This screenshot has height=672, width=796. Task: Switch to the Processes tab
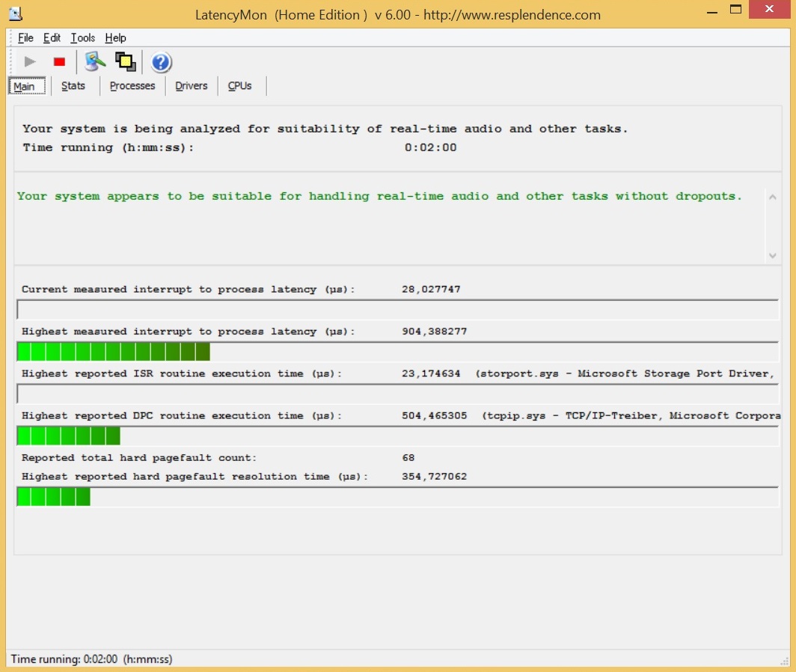[132, 86]
